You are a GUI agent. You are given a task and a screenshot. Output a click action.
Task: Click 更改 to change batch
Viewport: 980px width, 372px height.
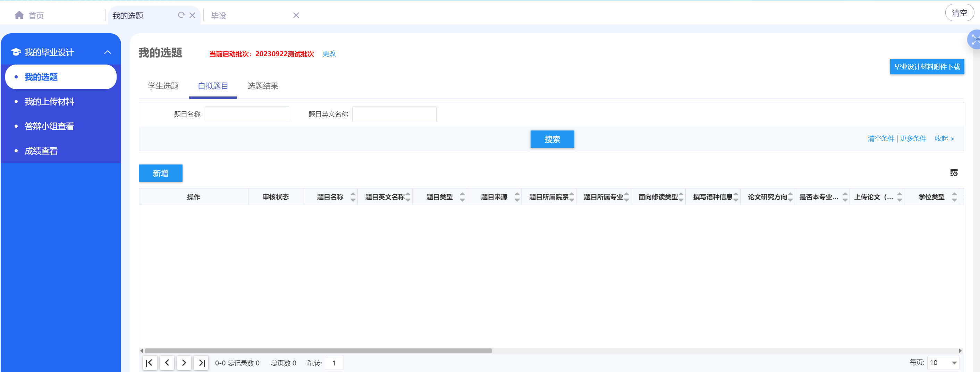(329, 54)
